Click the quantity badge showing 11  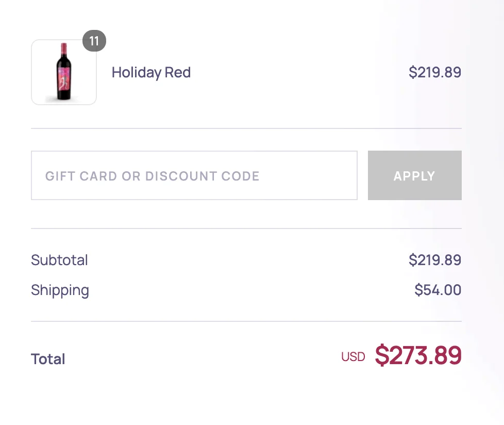point(94,42)
